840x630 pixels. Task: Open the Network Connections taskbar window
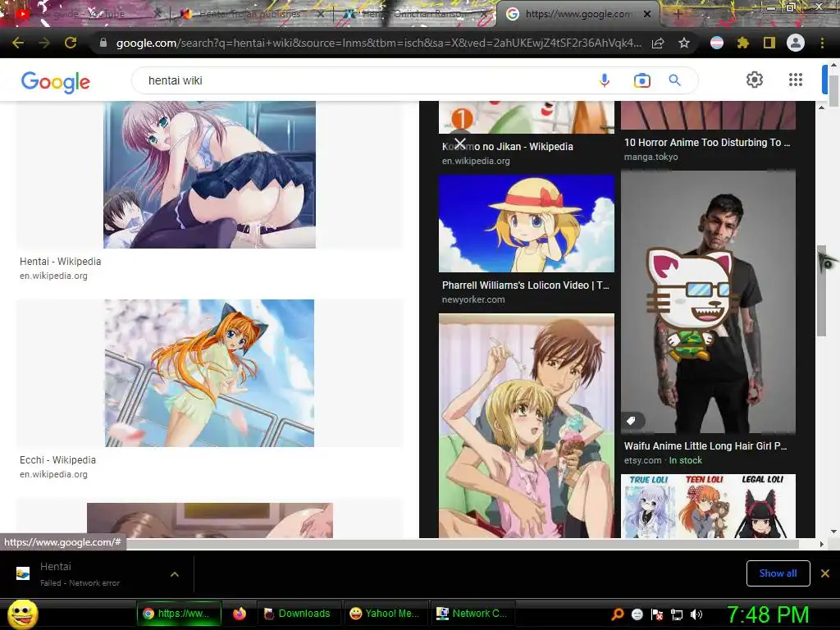(x=472, y=614)
